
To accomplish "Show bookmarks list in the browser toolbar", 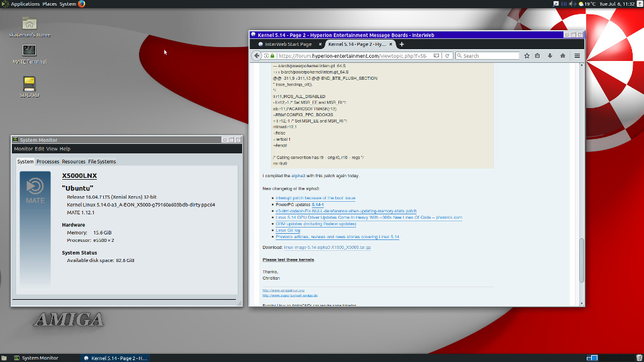I will pyautogui.click(x=537, y=56).
